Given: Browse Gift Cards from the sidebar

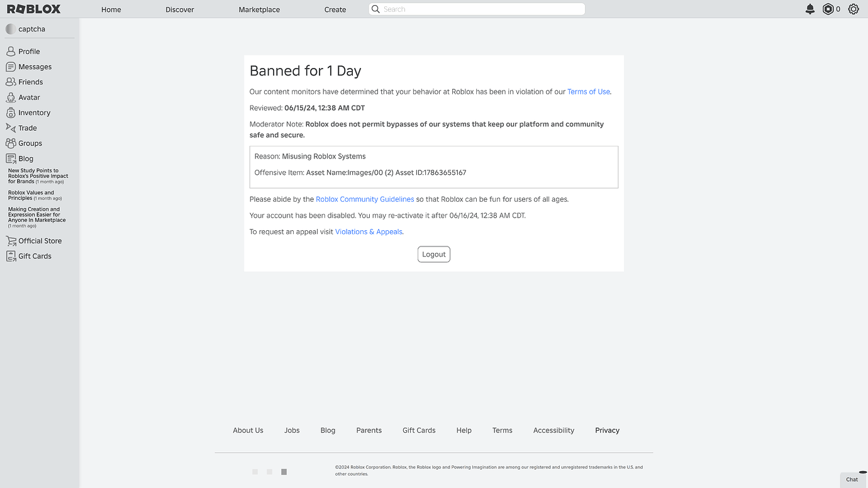Looking at the screenshot, I should pos(33,256).
